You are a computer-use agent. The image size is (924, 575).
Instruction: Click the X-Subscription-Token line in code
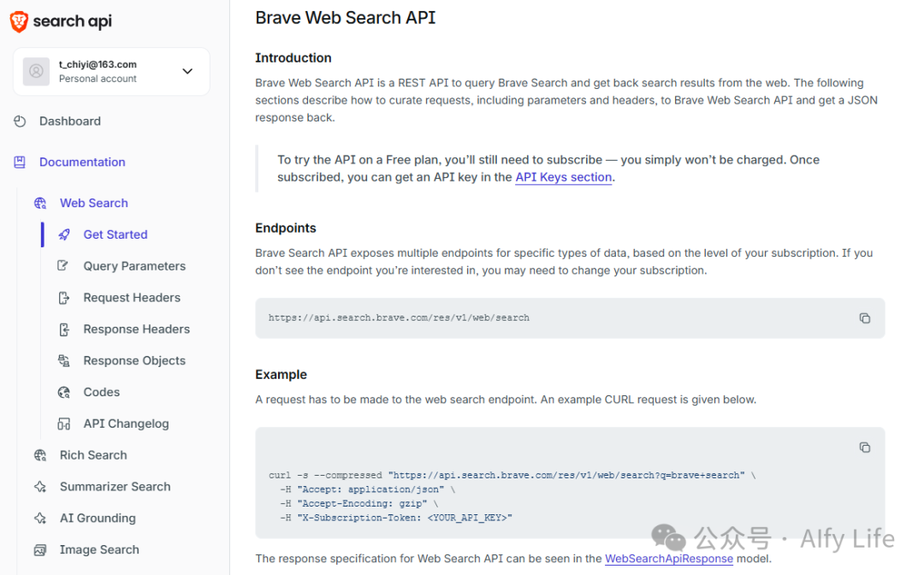(396, 518)
